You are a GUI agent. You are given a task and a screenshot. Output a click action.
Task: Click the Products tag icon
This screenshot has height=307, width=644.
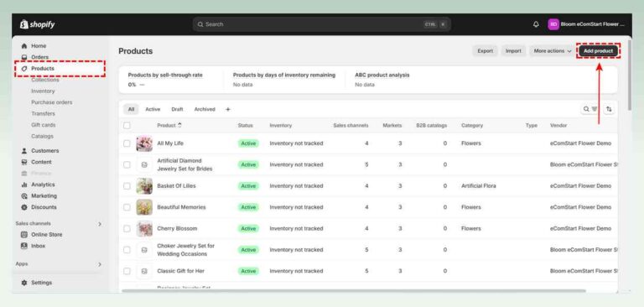(x=24, y=69)
